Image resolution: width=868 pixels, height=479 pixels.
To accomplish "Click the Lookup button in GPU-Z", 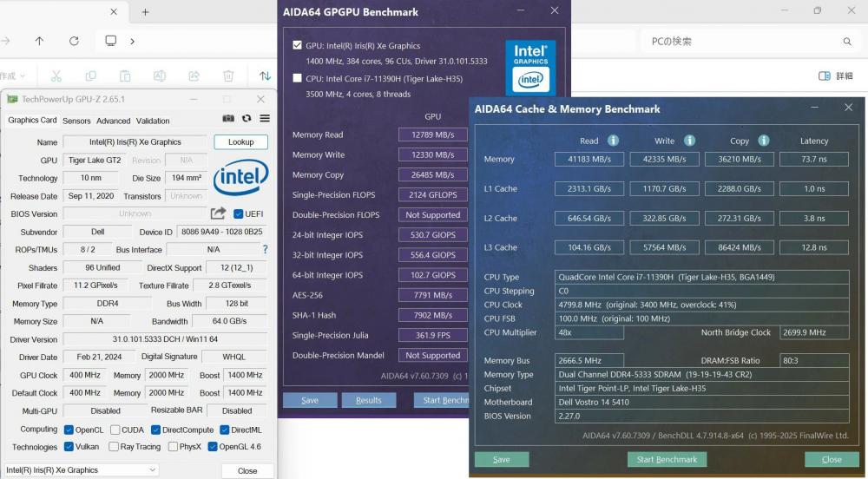I will (240, 141).
